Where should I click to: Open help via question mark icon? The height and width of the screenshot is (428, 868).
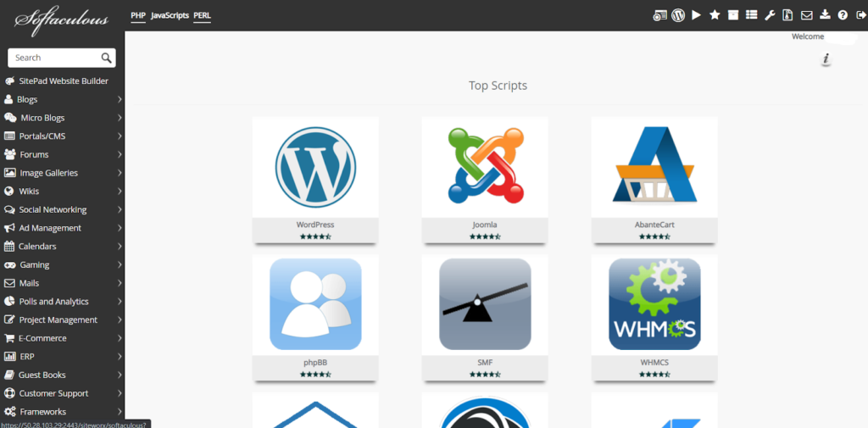843,15
